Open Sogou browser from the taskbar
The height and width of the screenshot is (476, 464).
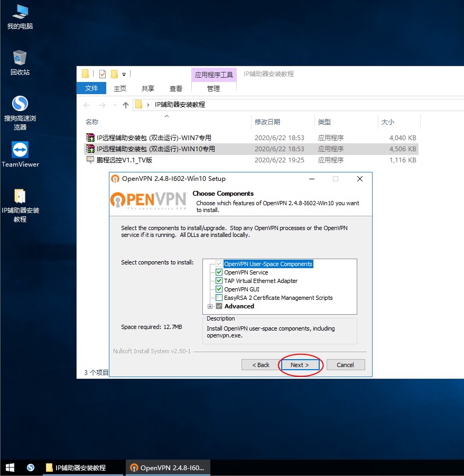click(31, 468)
